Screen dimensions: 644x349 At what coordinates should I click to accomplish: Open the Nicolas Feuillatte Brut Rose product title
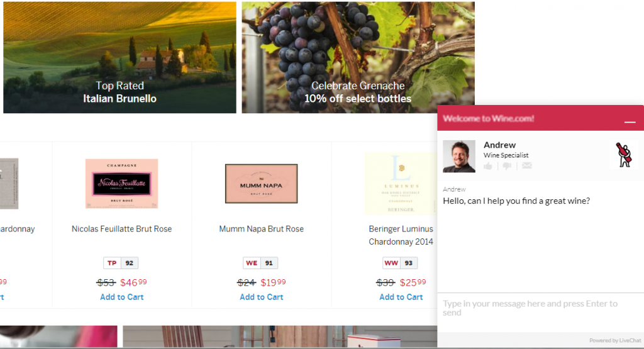click(121, 229)
